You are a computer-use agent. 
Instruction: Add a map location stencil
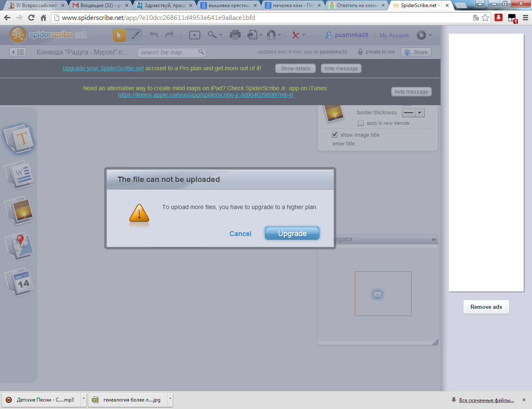click(x=19, y=246)
